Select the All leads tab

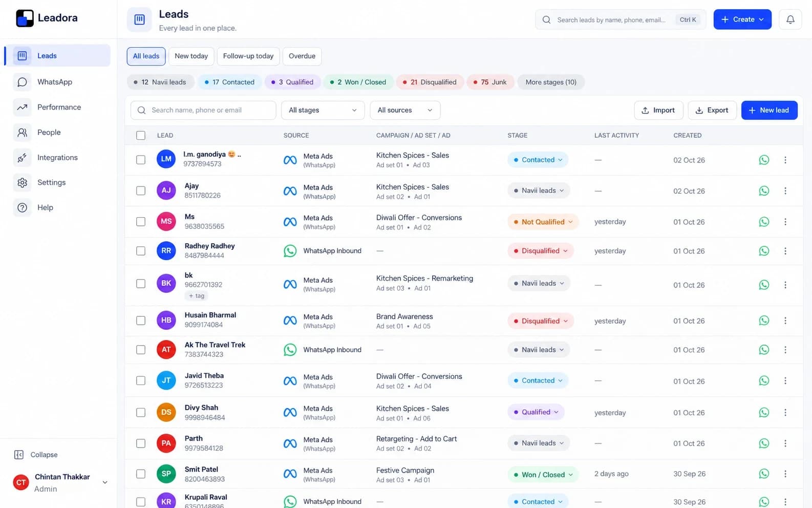tap(146, 56)
